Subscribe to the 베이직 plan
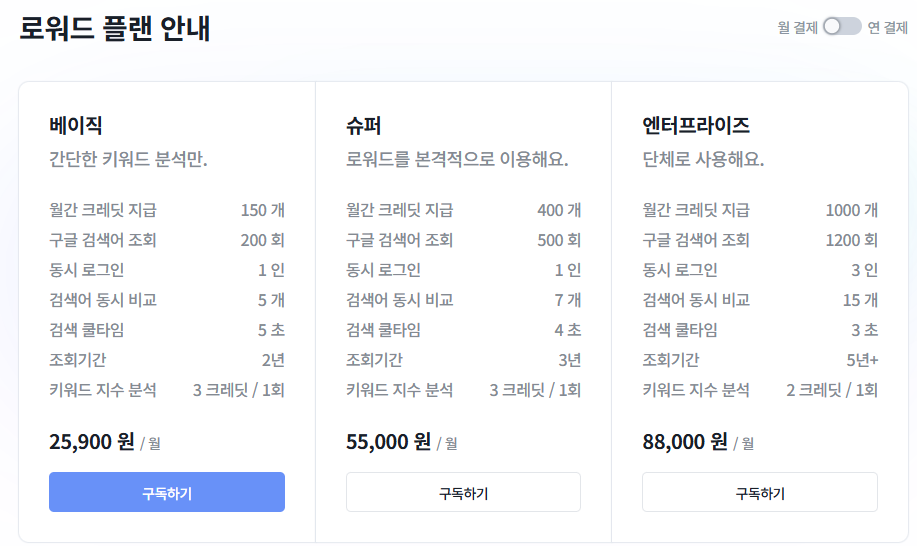Screen dimensions: 917x546 coord(167,492)
